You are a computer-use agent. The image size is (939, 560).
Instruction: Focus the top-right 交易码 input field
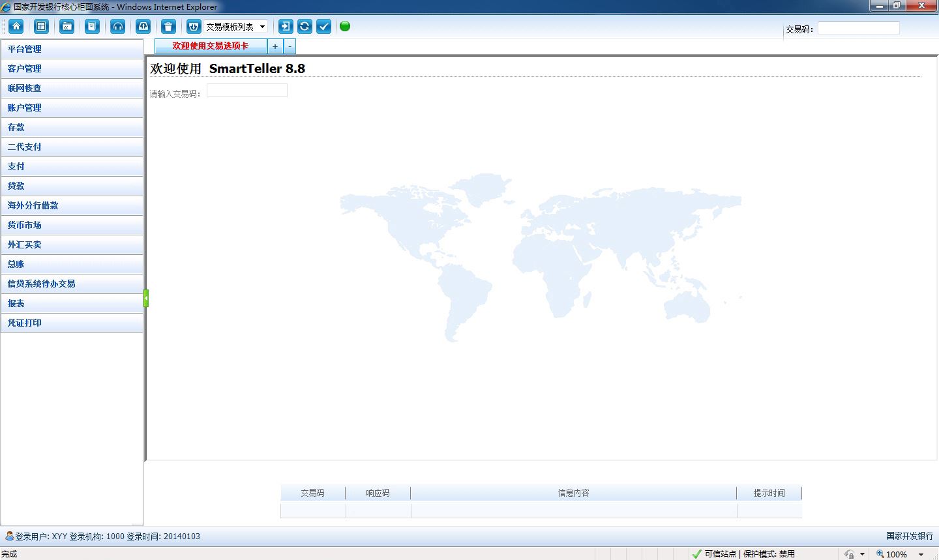coord(858,28)
